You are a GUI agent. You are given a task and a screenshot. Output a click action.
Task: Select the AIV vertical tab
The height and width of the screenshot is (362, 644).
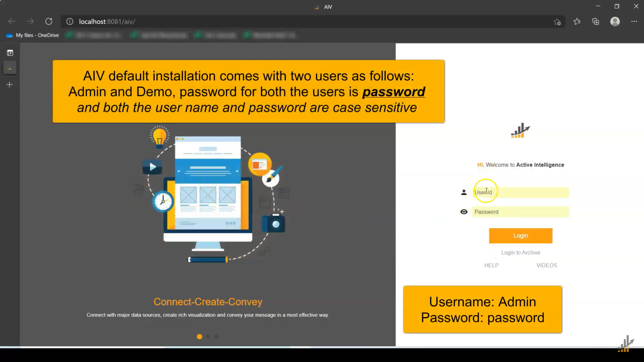point(10,68)
